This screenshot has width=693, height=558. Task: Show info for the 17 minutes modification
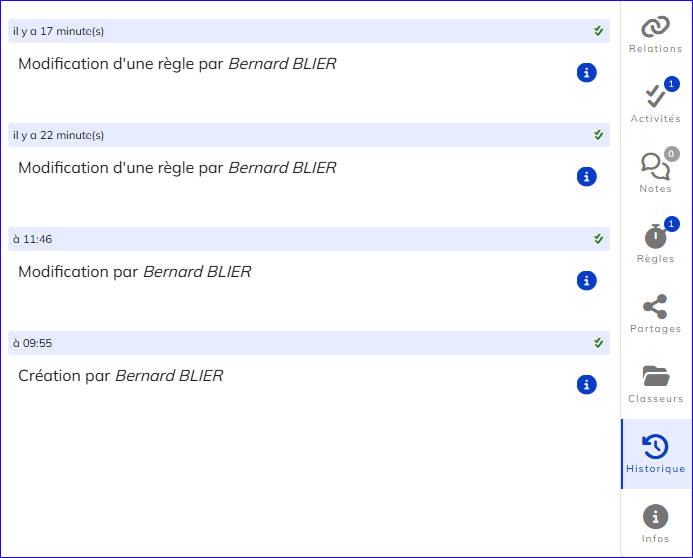(586, 72)
